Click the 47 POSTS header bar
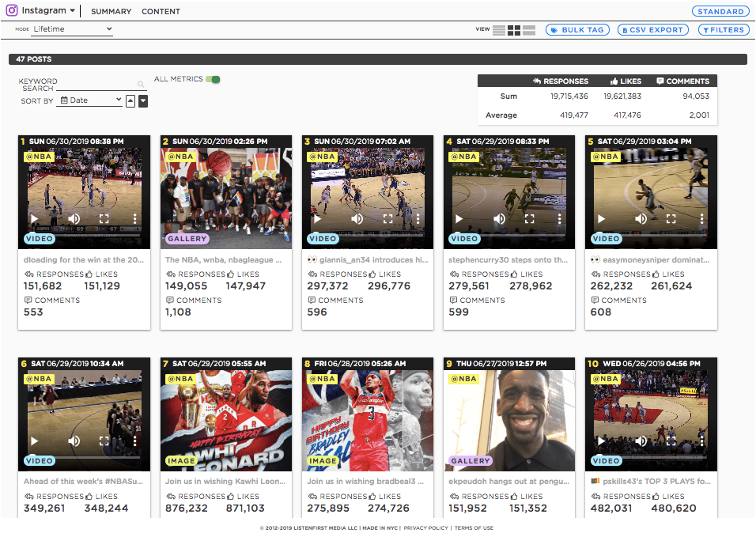756x537 pixels. 377,59
